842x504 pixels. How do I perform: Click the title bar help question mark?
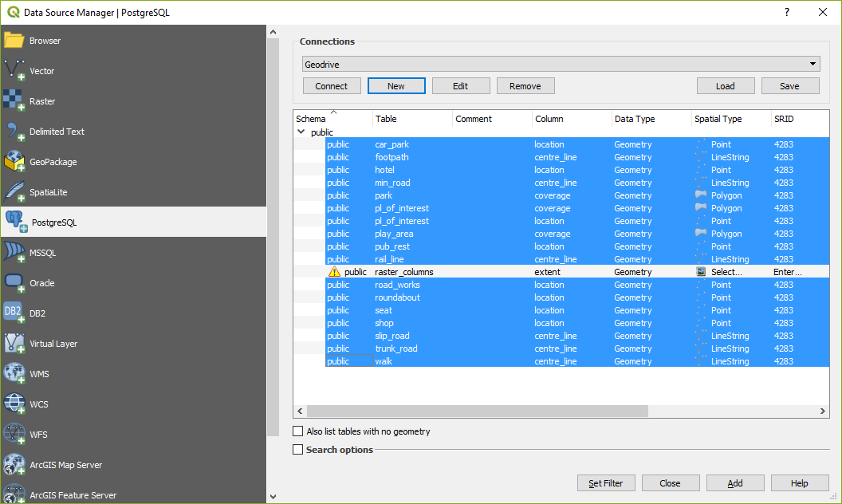pos(787,12)
